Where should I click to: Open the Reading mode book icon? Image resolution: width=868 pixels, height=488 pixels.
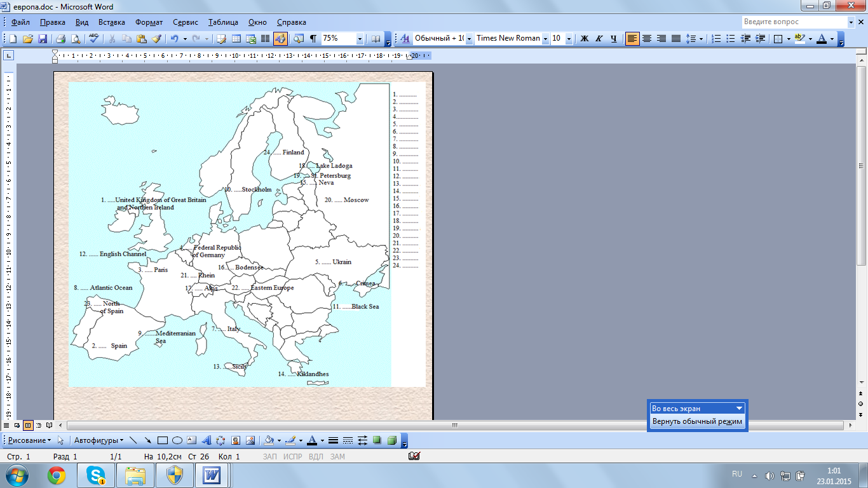pos(376,39)
